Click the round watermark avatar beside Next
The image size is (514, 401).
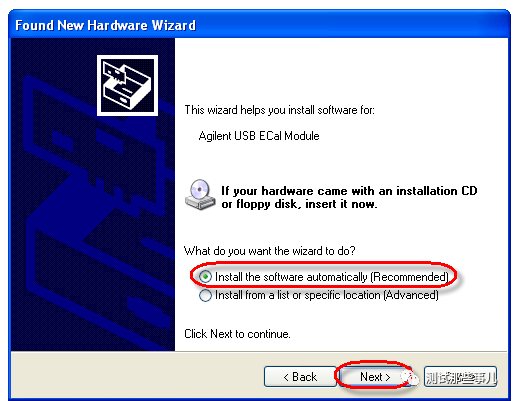point(410,377)
